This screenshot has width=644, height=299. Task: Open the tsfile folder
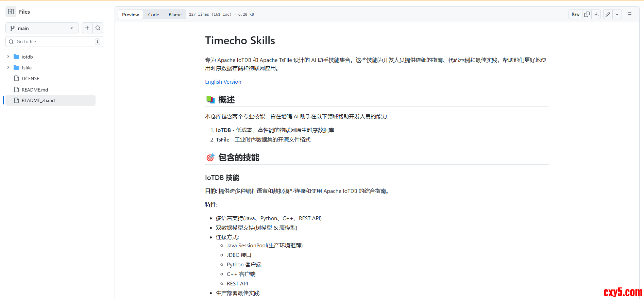tap(27, 68)
